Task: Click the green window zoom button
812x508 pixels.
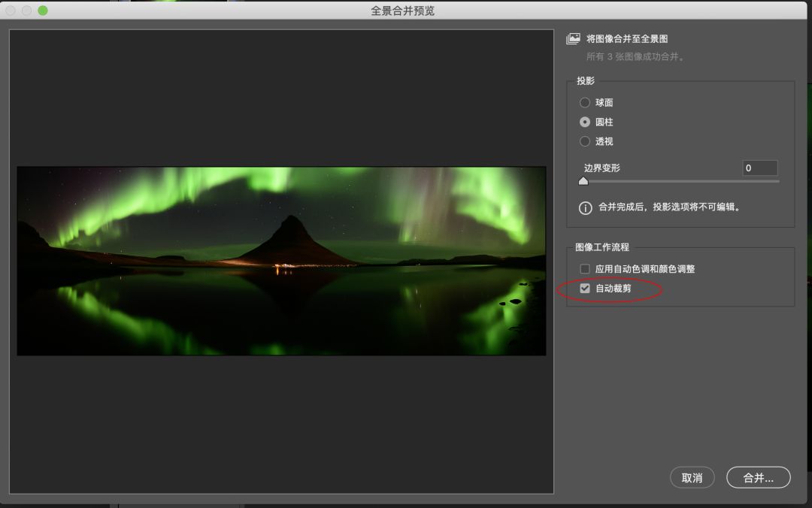Action: tap(42, 11)
